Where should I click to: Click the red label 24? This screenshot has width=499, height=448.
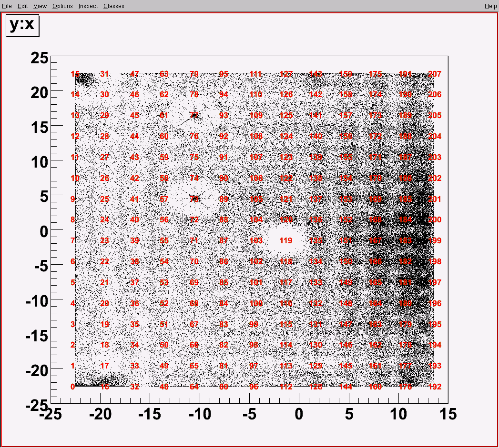coord(104,219)
